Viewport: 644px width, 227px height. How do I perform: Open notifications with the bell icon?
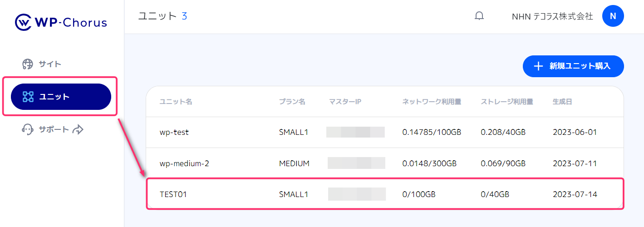click(x=479, y=16)
